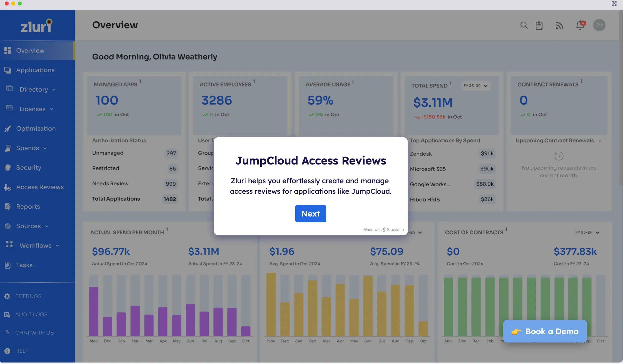Click the Chat With Us icon

[7, 332]
